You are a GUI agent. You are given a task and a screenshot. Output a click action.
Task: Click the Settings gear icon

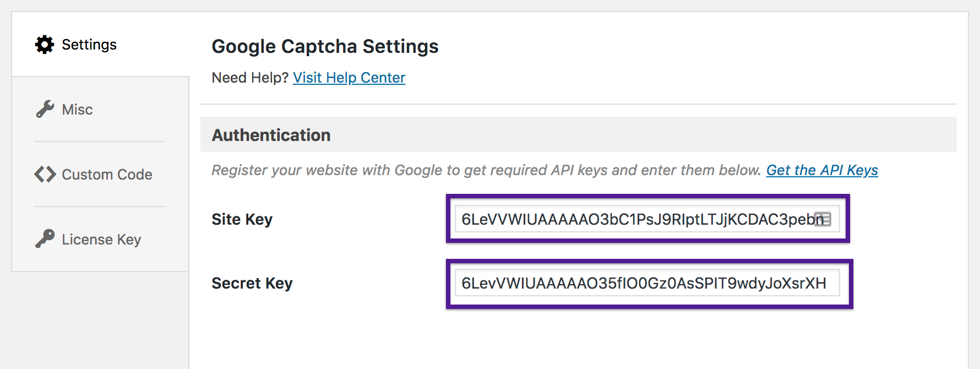[x=45, y=45]
